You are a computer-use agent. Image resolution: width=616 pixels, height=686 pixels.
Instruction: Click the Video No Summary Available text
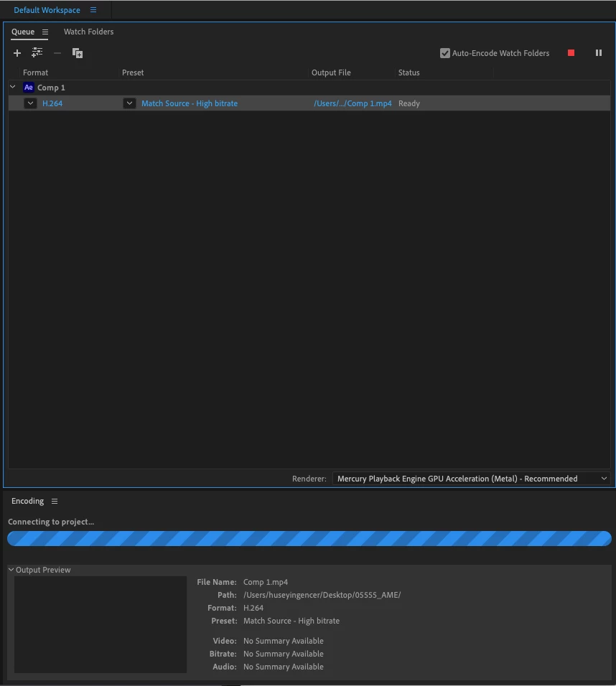[284, 641]
